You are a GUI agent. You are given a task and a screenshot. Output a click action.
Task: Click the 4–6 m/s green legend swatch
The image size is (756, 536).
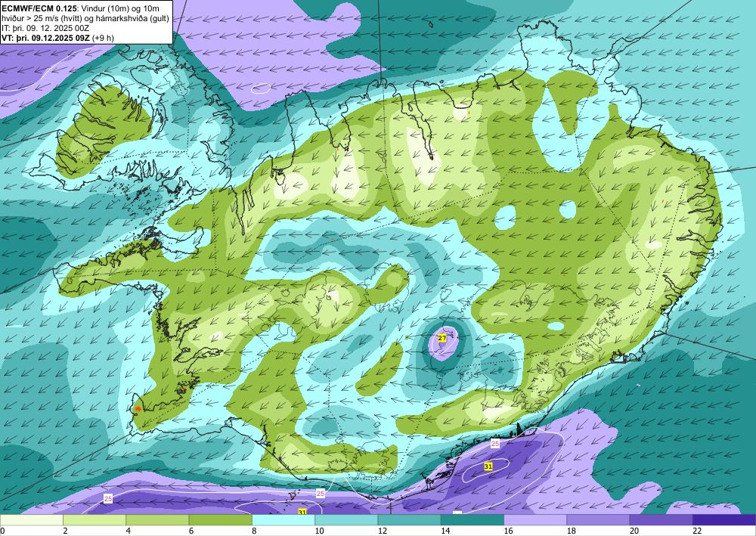[157, 520]
